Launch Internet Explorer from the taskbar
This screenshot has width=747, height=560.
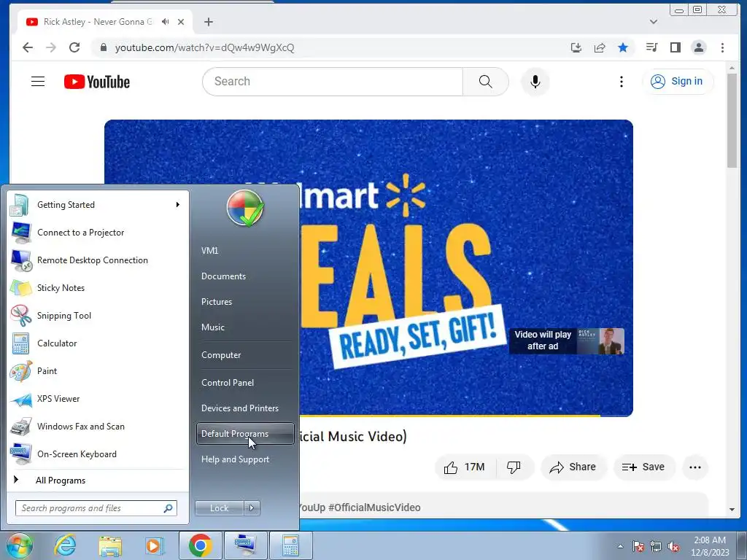[x=65, y=545]
